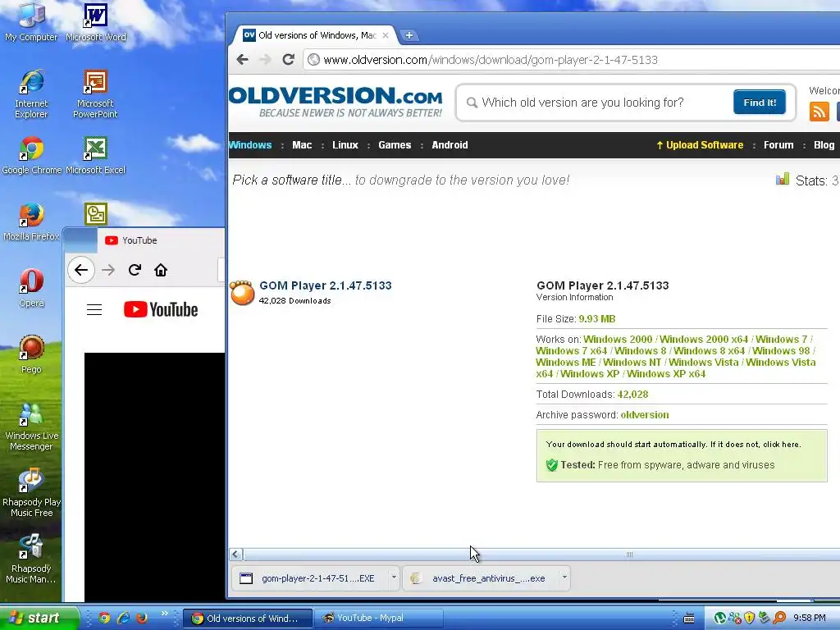
Task: Open the Linux section on Oldversion navbar
Action: (345, 145)
